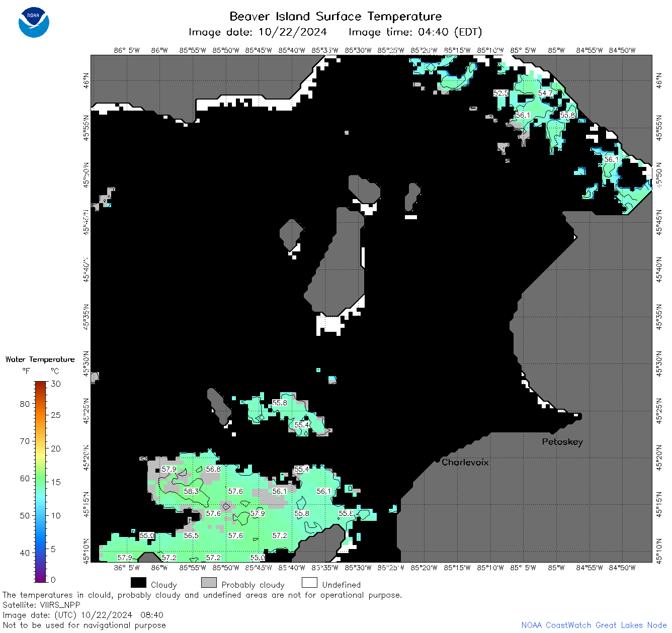This screenshot has height=633, width=672.
Task: Click the white Undefined legend swatch
Action: coord(309,583)
